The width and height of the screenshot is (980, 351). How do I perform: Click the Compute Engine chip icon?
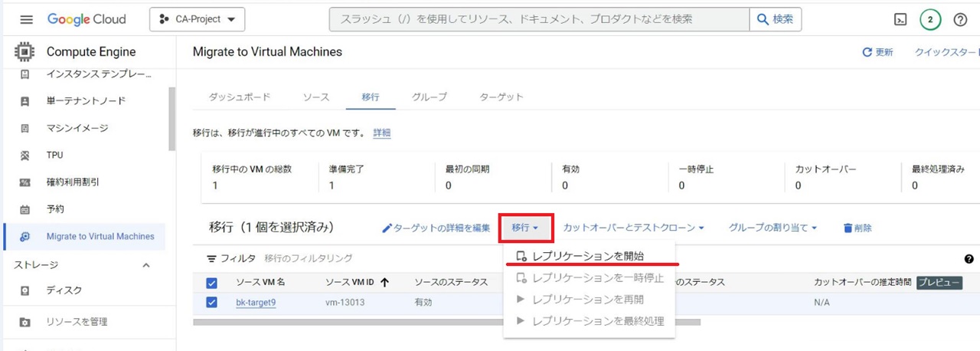pyautogui.click(x=25, y=52)
